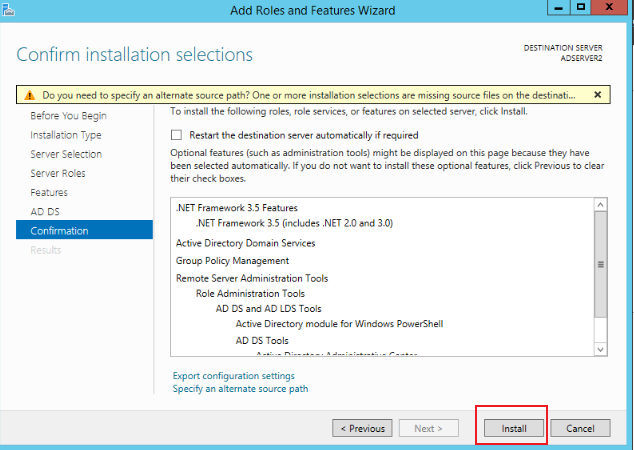Go to AD DS step
This screenshot has width=634, height=450.
[45, 211]
